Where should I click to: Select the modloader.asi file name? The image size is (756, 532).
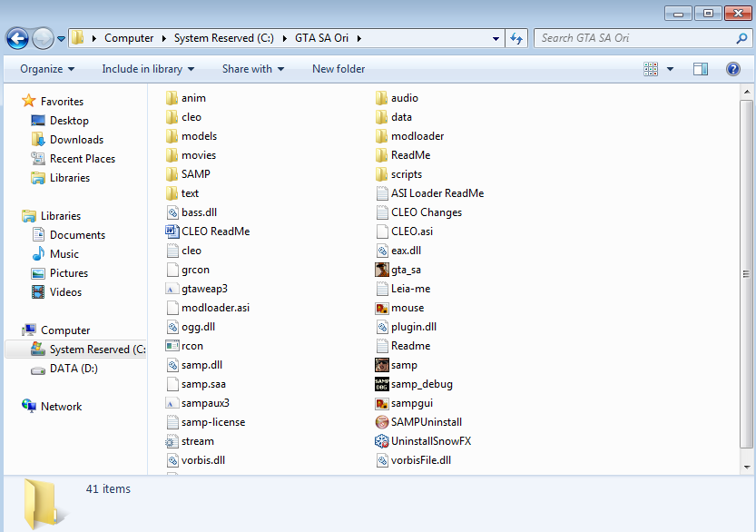(x=215, y=308)
